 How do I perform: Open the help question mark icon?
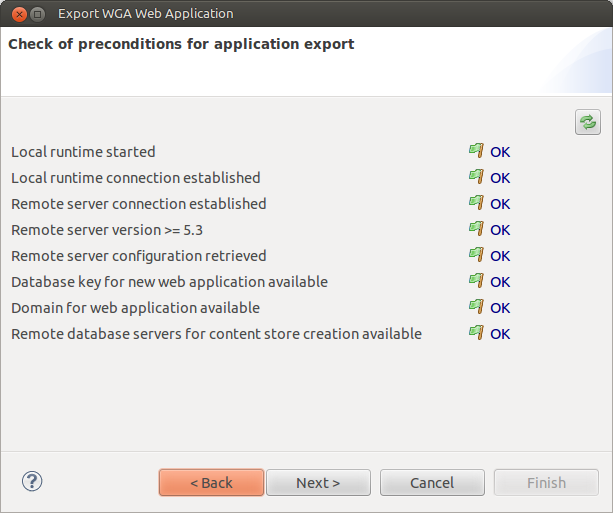[32, 481]
